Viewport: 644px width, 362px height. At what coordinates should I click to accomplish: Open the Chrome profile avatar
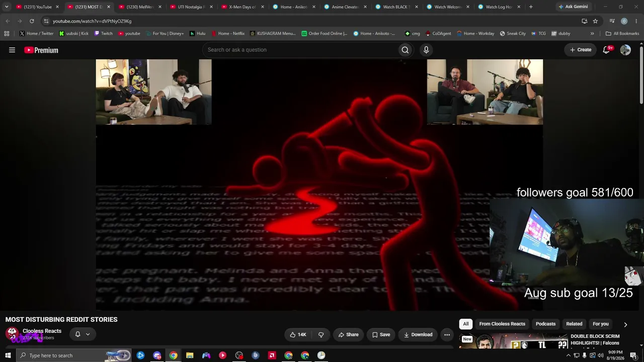pos(624,21)
